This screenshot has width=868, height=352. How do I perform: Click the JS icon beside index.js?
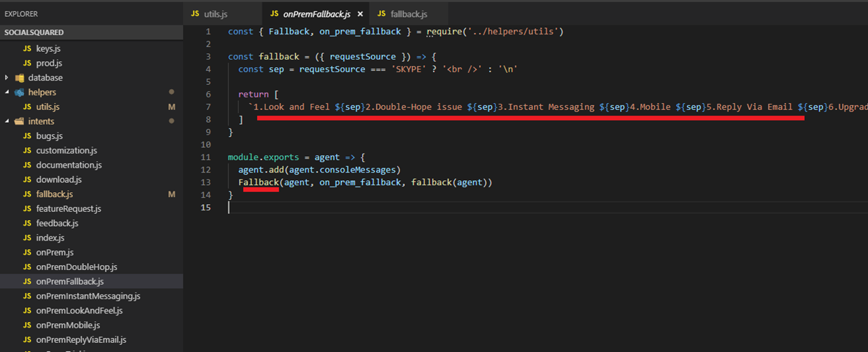27,238
